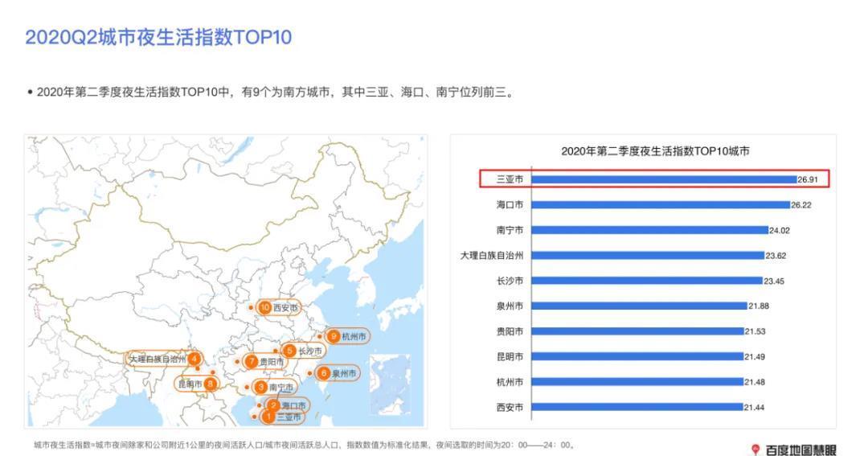868x456 pixels.
Task: Click the 泉州市 label on the map
Action: 344,374
